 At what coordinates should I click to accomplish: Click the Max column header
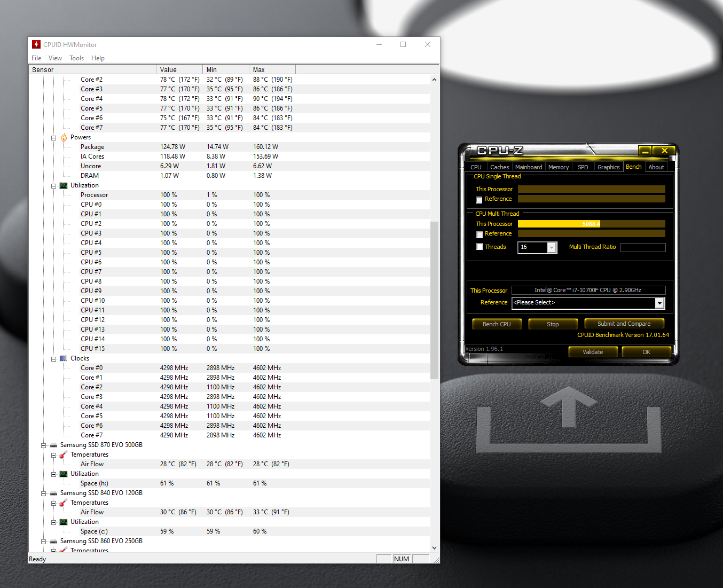click(x=272, y=69)
